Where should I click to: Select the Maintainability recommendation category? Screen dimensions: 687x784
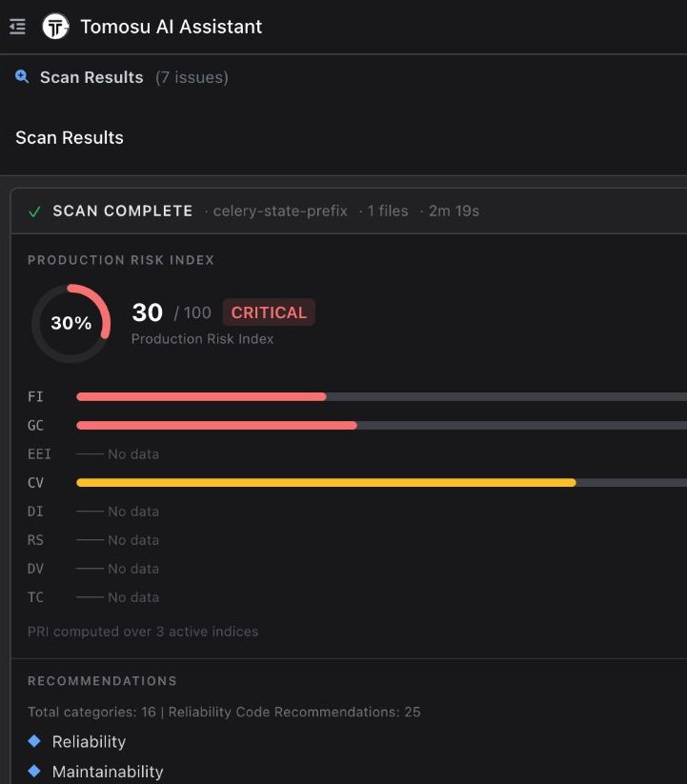pyautogui.click(x=108, y=772)
